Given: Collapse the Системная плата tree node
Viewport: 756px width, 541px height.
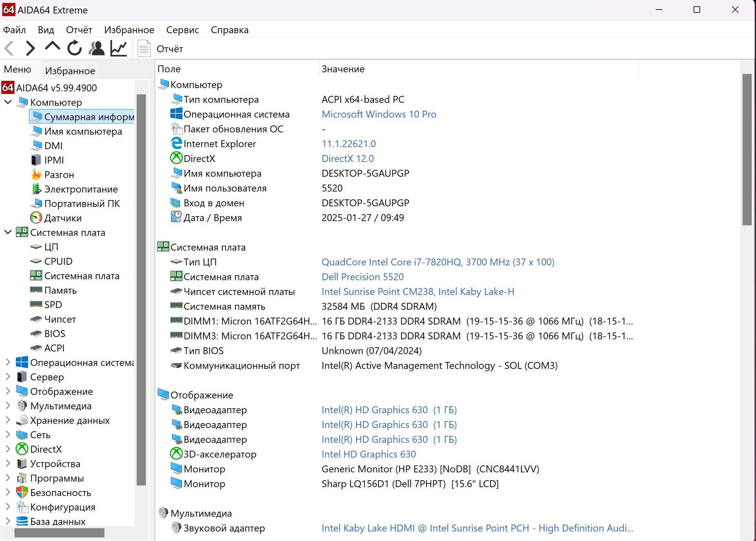Looking at the screenshot, I should click(8, 232).
